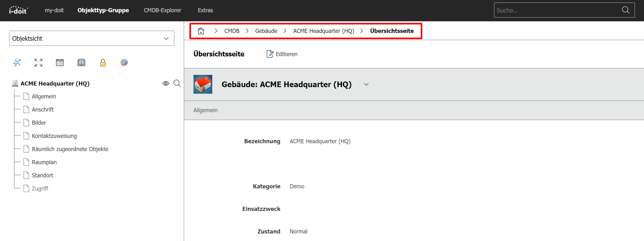
Task: Select Anschrift in the category tree
Action: pos(43,110)
